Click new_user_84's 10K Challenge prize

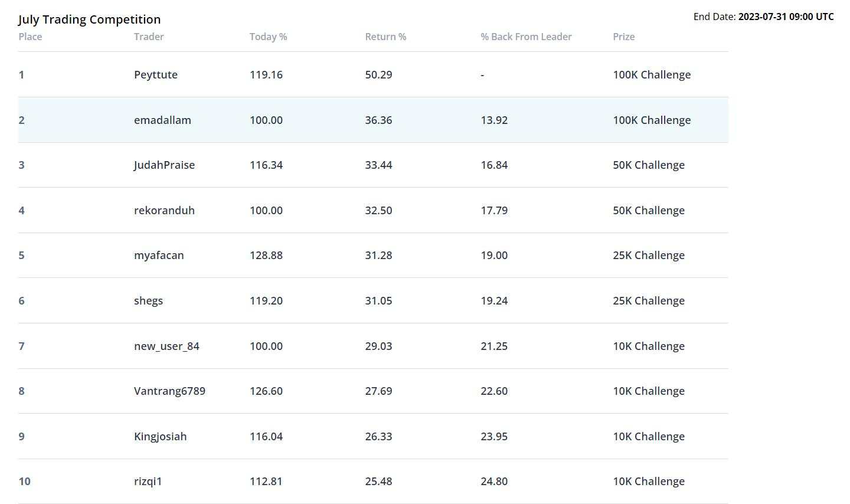[x=649, y=346]
